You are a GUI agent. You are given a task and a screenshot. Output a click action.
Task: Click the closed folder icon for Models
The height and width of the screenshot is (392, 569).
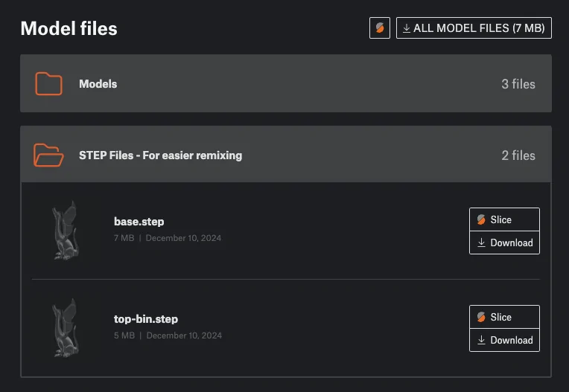(x=48, y=84)
